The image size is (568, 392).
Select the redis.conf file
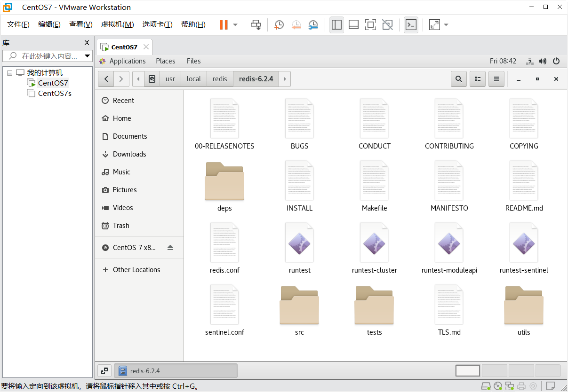[x=224, y=249]
